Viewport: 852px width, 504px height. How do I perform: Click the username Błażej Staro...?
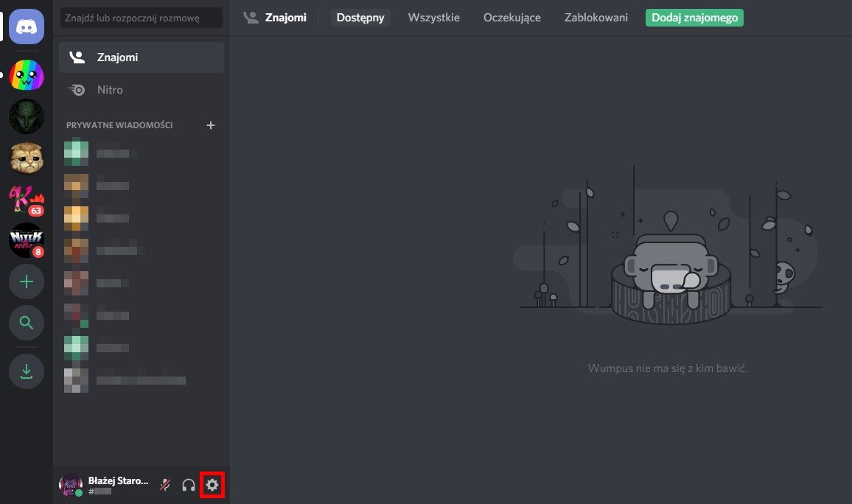[x=118, y=480]
